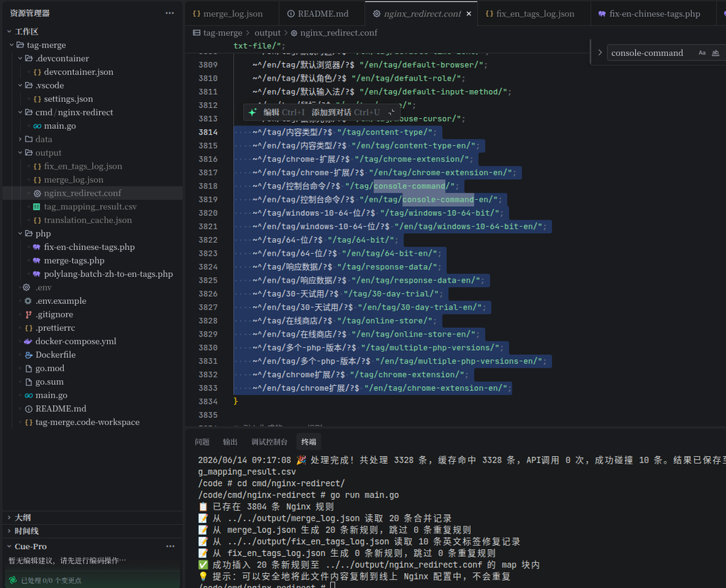726x588 pixels.
Task: Click the 已处理 0/0 个变更点 status text
Action: coord(51,580)
